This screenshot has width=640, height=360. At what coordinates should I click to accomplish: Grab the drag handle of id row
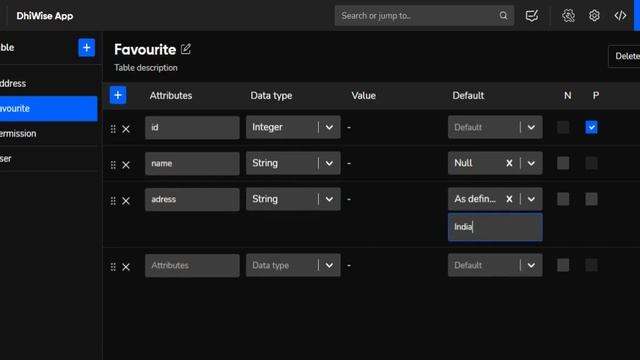click(x=113, y=129)
